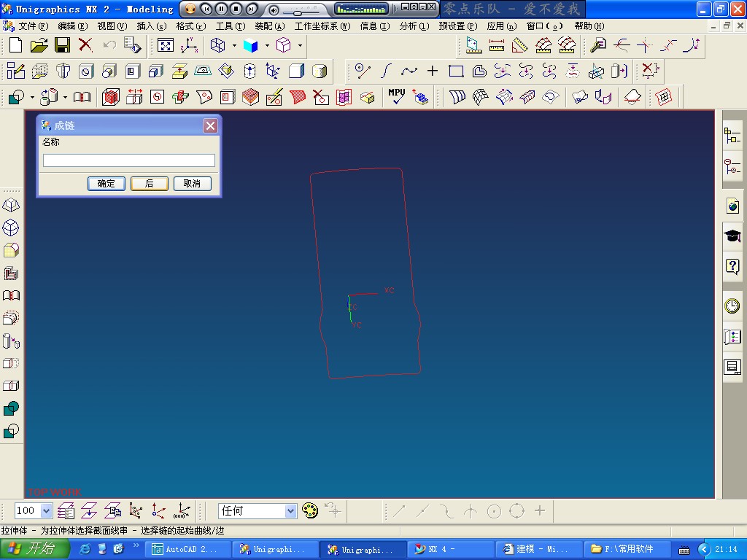Stop the media player playback
This screenshot has width=747, height=560.
click(x=236, y=9)
